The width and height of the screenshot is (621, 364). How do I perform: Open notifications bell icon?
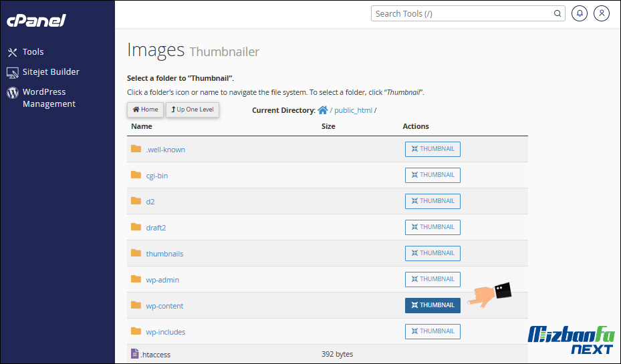point(580,13)
